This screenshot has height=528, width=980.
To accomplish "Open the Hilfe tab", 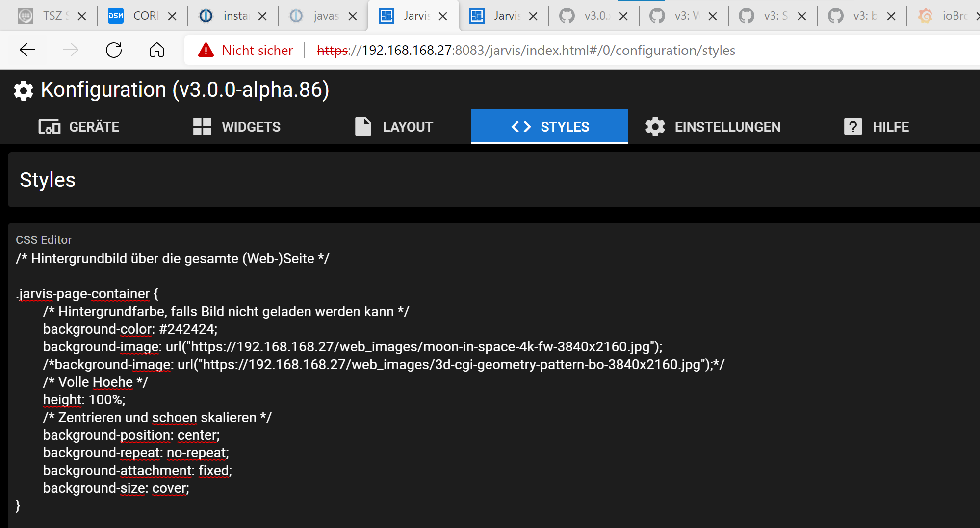I will tap(876, 127).
